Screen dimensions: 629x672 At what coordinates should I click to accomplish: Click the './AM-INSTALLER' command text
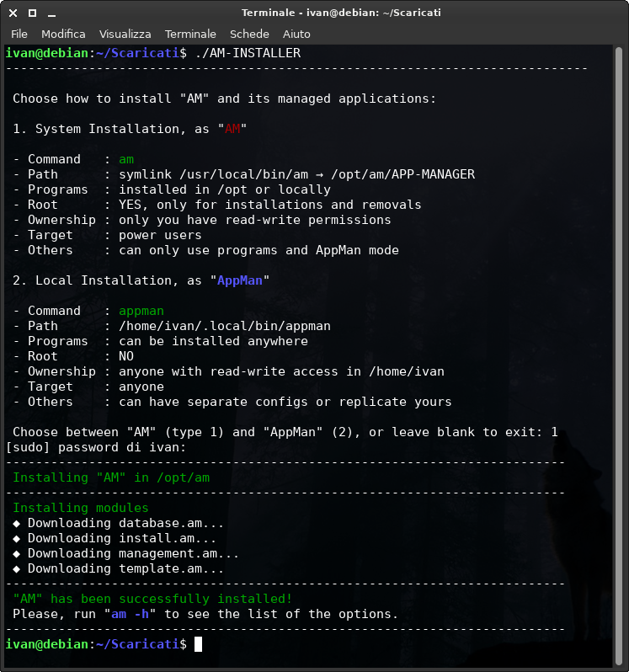pyautogui.click(x=248, y=53)
